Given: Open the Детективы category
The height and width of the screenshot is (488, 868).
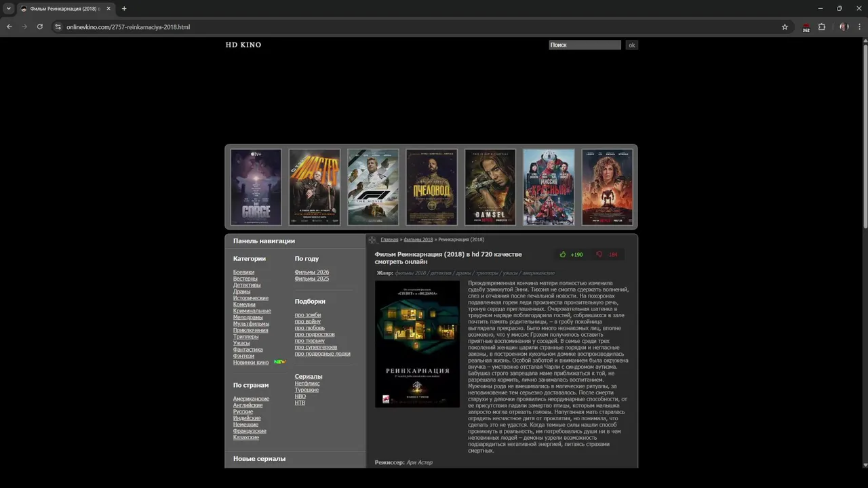Looking at the screenshot, I should [x=247, y=285].
